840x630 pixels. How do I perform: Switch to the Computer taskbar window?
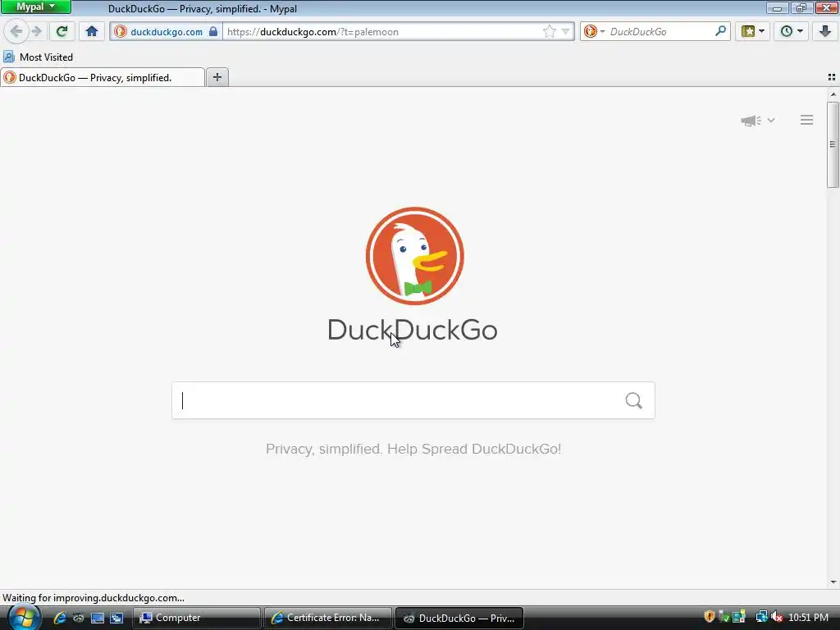pos(196,618)
